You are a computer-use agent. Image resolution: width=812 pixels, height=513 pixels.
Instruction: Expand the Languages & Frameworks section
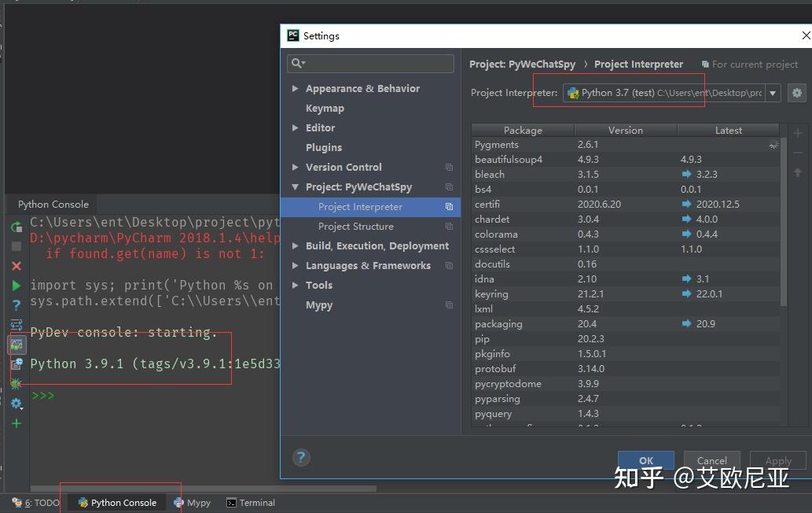click(x=296, y=265)
